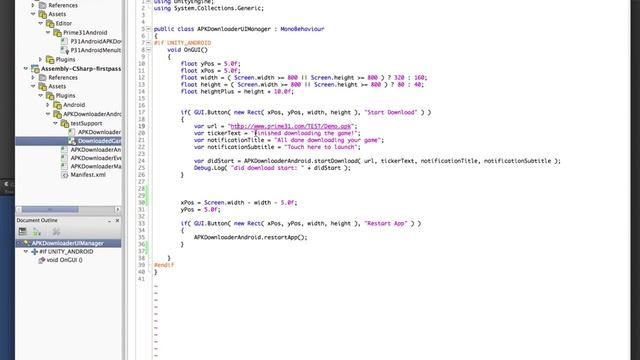Click the testSupport folder icon
Image resolution: width=640 pixels, height=360 pixels.
(65, 123)
